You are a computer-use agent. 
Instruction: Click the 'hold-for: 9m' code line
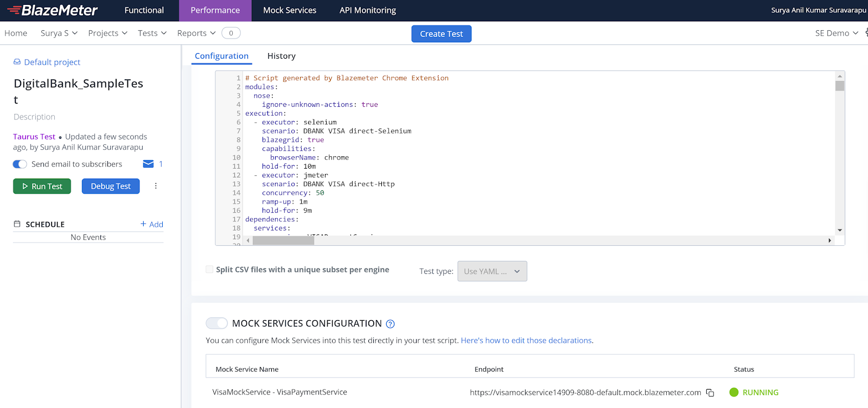click(x=286, y=211)
